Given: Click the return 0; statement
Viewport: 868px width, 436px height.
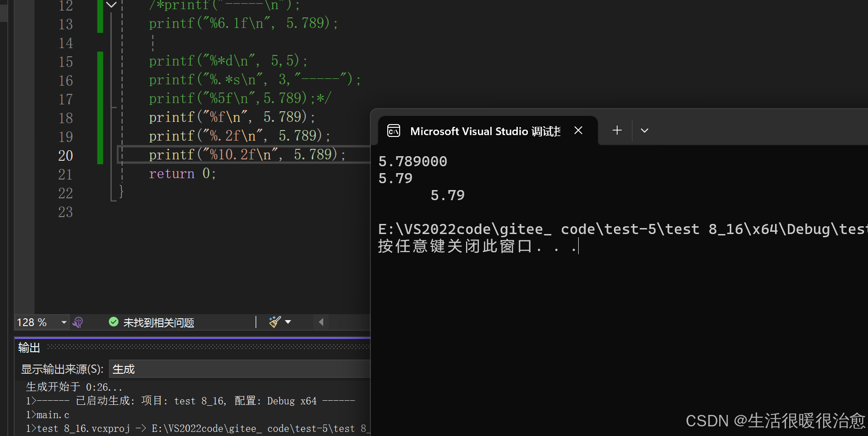Looking at the screenshot, I should coord(182,174).
